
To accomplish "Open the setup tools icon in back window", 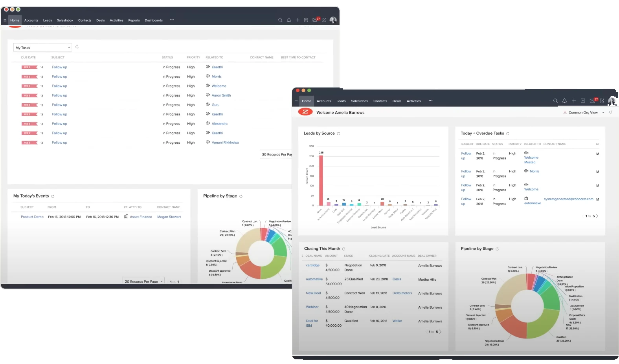I will 324,20.
